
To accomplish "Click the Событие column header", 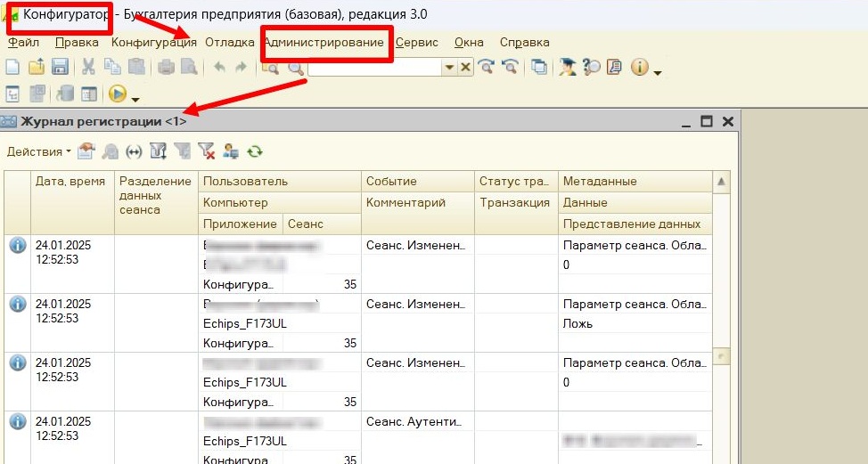I will coord(418,182).
